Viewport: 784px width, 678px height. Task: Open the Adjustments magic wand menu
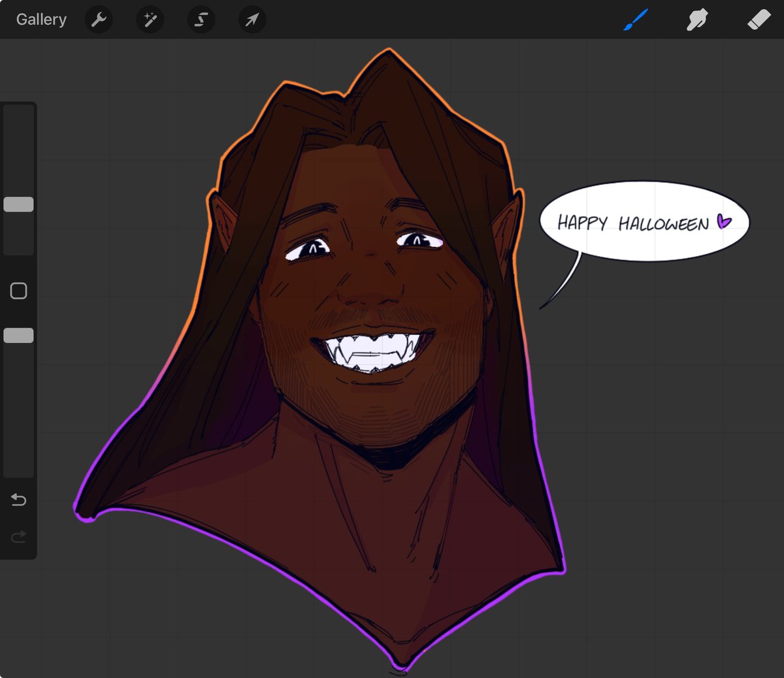pyautogui.click(x=150, y=20)
